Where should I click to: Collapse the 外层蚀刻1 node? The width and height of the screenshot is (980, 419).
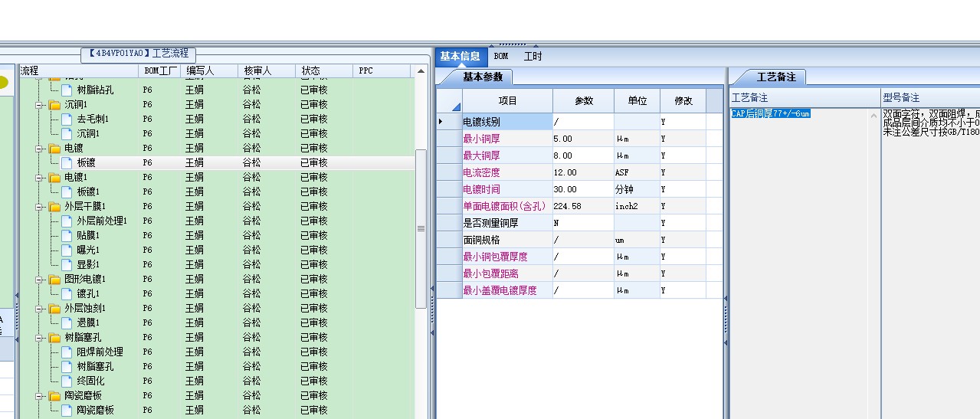(39, 309)
